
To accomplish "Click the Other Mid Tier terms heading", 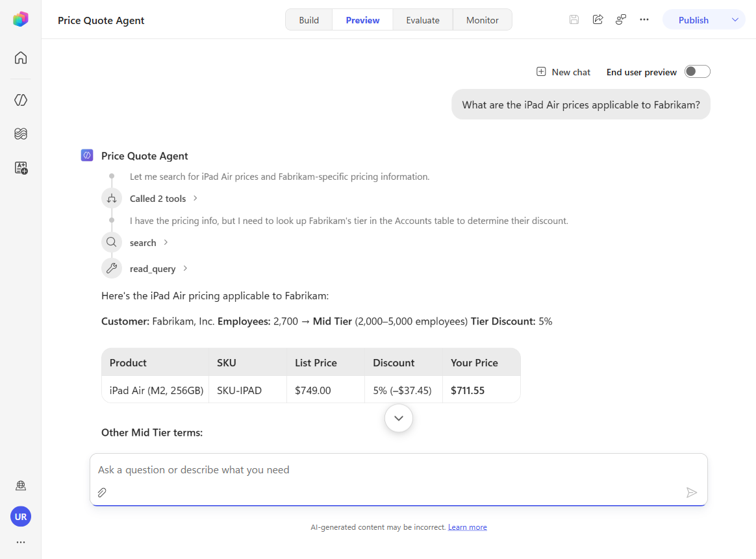I will click(x=152, y=432).
